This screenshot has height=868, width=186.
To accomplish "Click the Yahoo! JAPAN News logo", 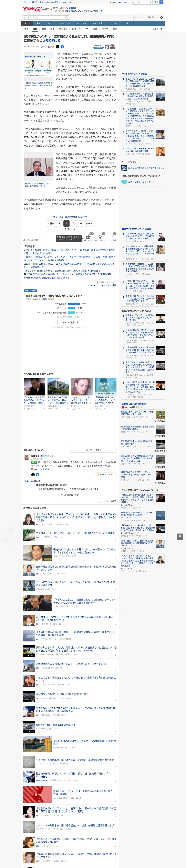I will click(37, 9).
